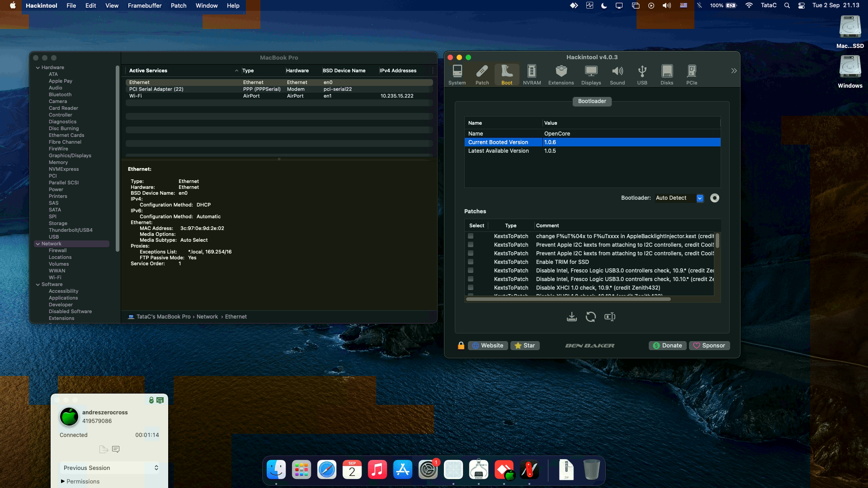This screenshot has width=868, height=488.
Task: Check the AppleBacklightInjector.kext patch
Action: pos(471,236)
